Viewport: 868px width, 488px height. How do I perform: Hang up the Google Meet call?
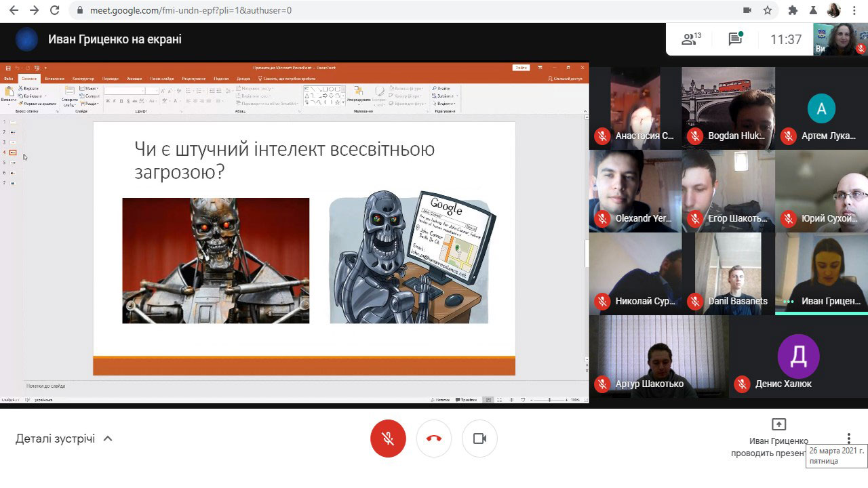(x=434, y=439)
